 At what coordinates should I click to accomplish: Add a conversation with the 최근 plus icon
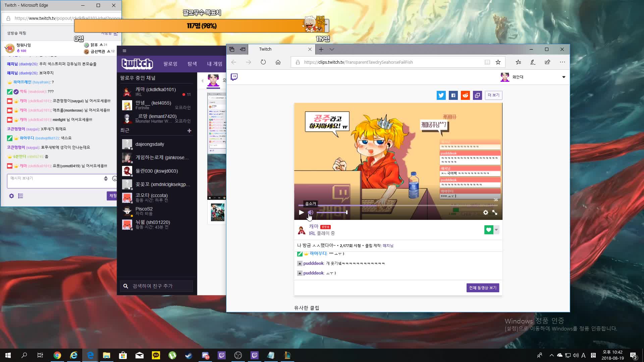pos(189,131)
